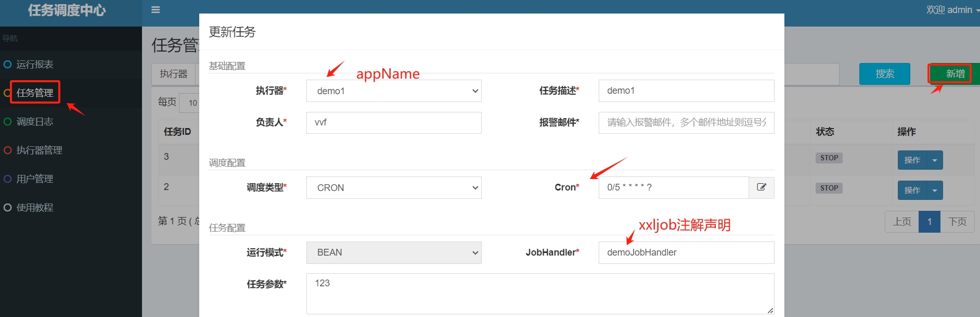Screen dimensions: 980x317
Task: Click task ID cell 3
Action: click(x=166, y=157)
